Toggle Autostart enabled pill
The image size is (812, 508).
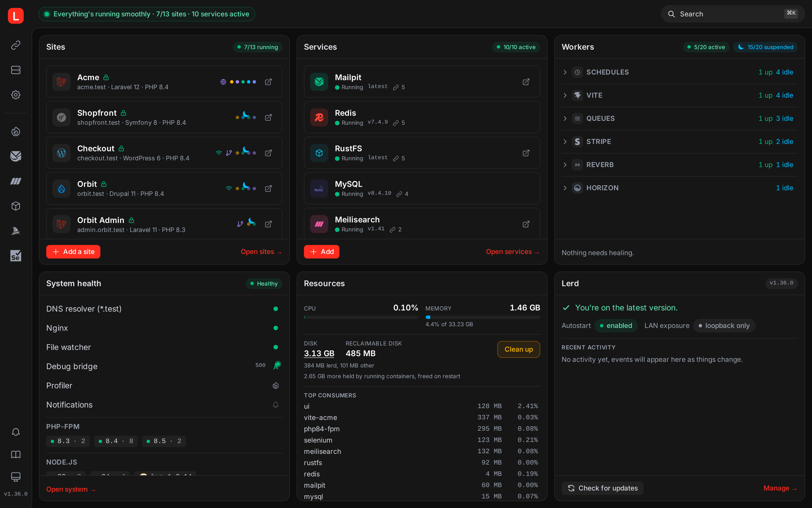point(616,326)
